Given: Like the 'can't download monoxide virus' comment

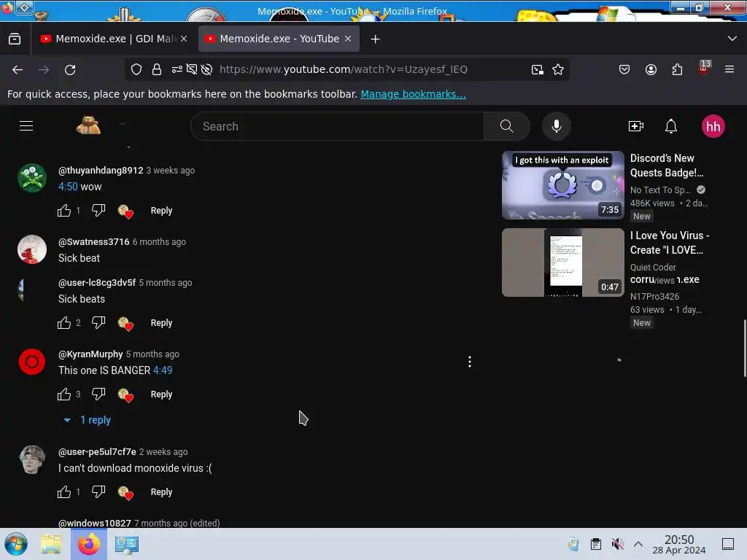Looking at the screenshot, I should pyautogui.click(x=64, y=492).
